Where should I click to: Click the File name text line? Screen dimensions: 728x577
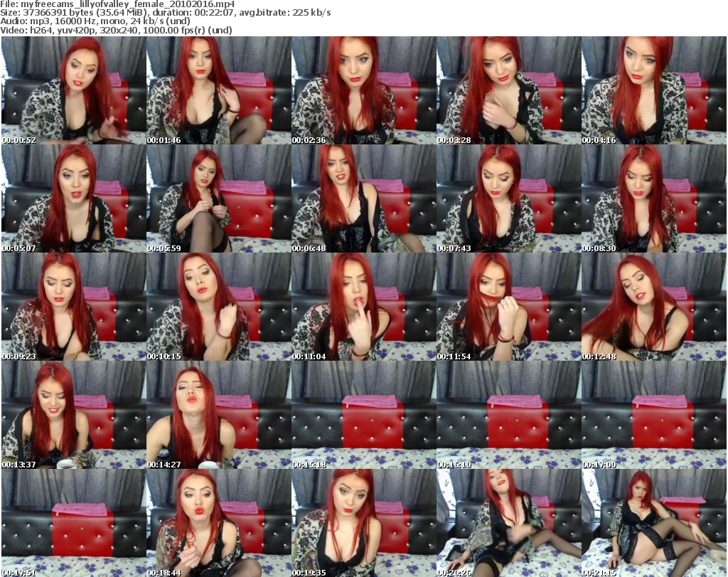[117, 5]
